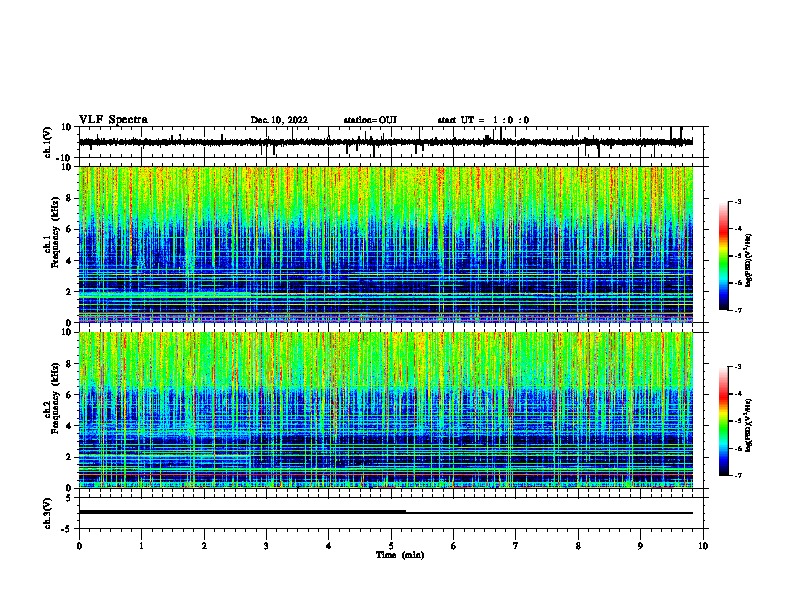
Task: Click the 'VLF Spectra' plot title
Action: coord(113,120)
